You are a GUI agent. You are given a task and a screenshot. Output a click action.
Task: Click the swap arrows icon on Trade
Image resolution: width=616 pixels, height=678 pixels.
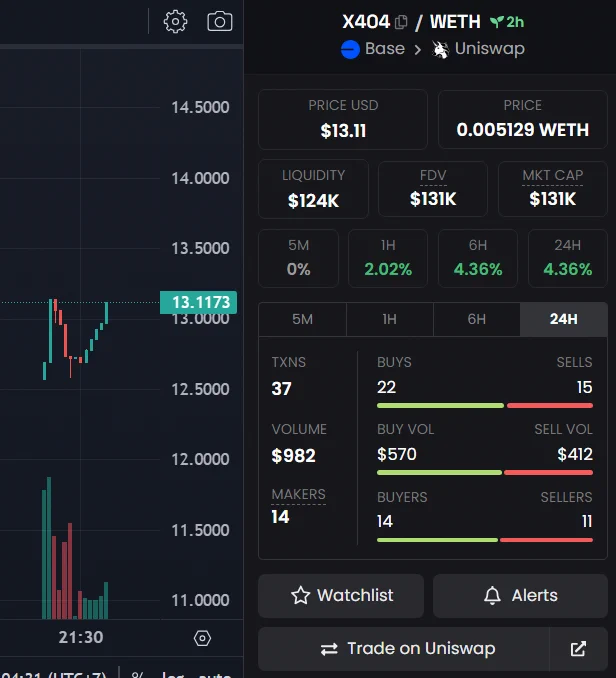pos(329,649)
